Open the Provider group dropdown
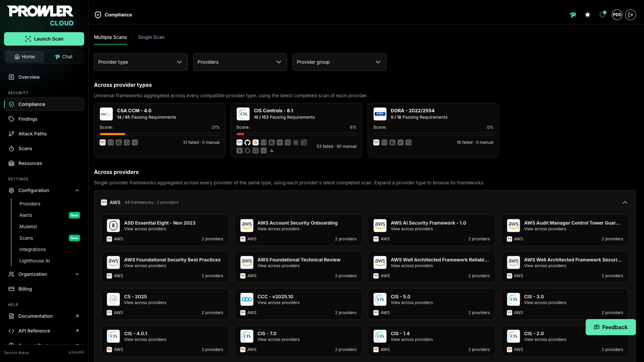 (x=339, y=62)
